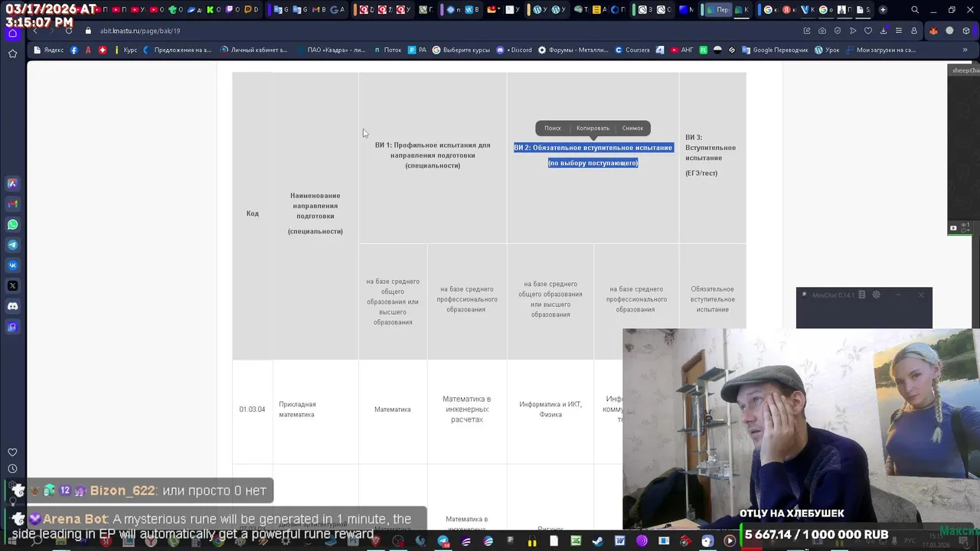
Task: Click the heart bookmark icon in address bar
Action: 868,31
